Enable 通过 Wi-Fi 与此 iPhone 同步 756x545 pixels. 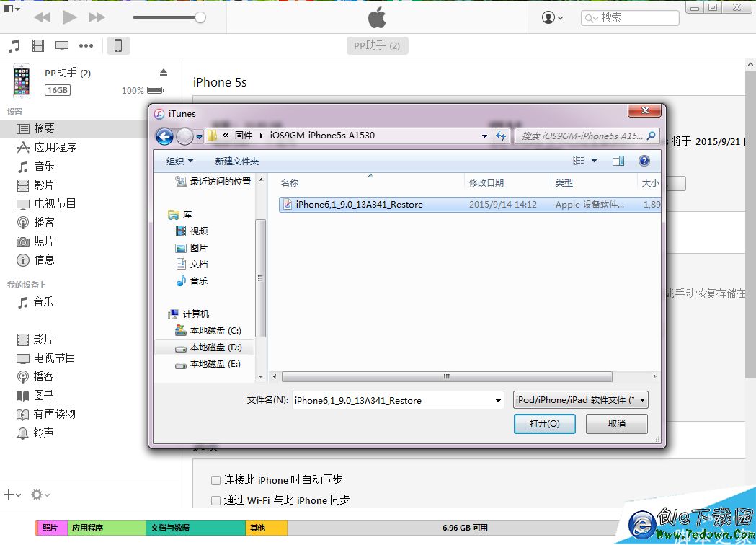pos(215,500)
